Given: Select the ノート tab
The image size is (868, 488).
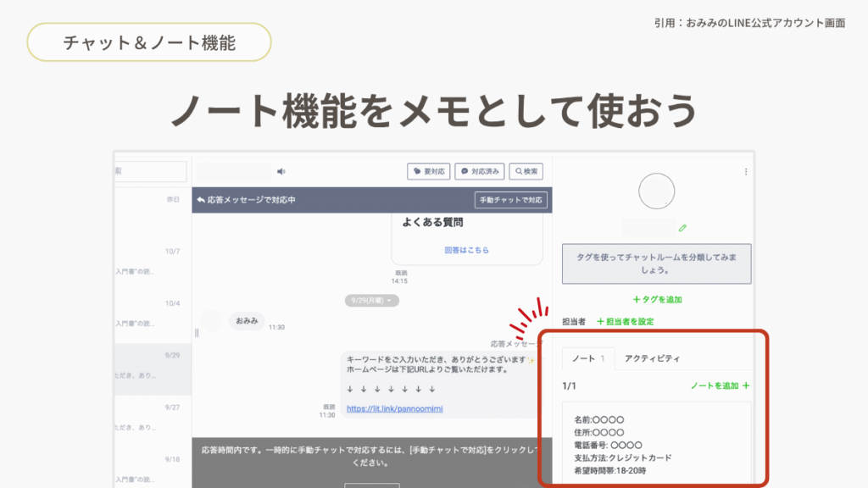Looking at the screenshot, I should point(588,358).
